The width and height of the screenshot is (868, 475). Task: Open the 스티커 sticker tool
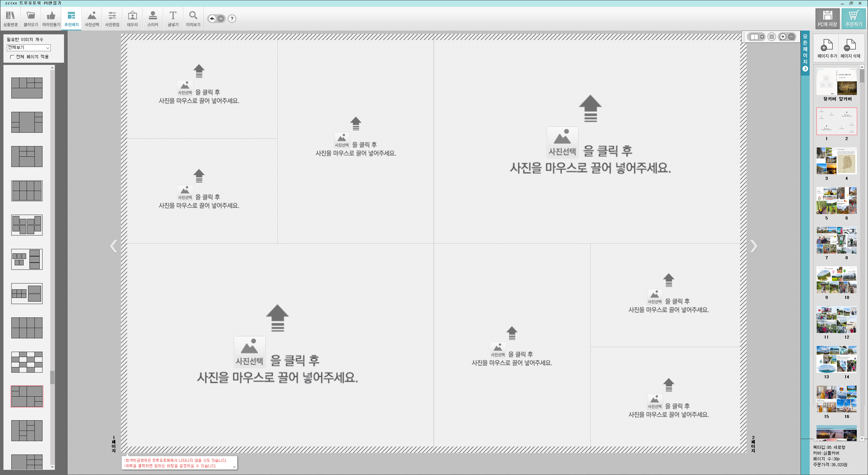153,19
